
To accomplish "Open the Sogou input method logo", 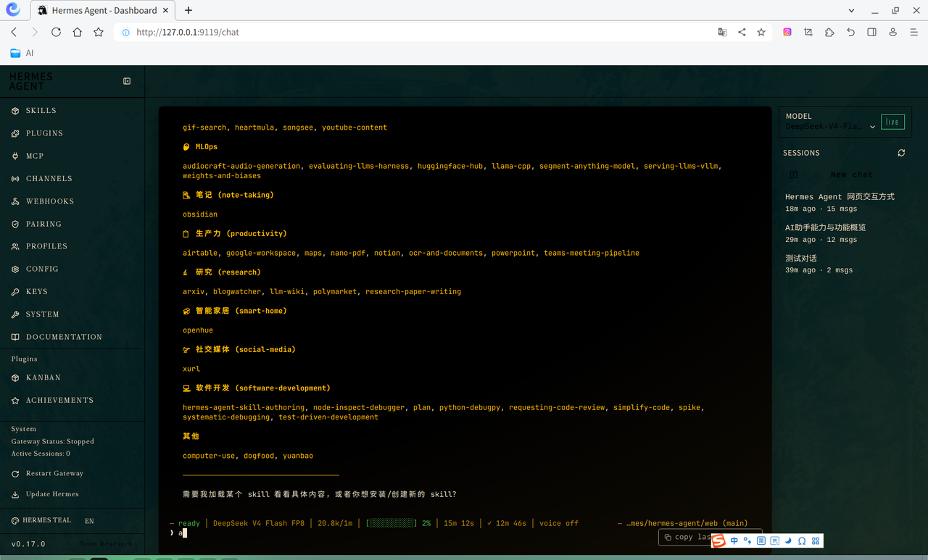I will [x=718, y=541].
